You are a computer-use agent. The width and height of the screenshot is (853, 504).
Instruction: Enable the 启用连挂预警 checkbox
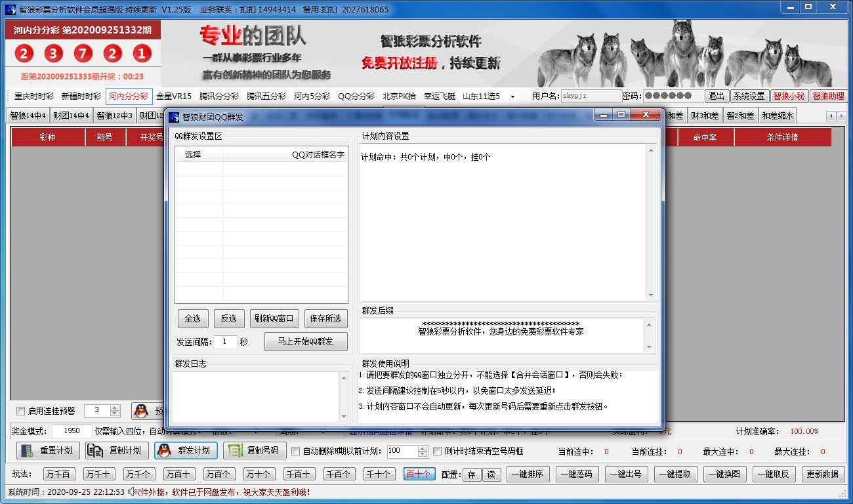[21, 411]
